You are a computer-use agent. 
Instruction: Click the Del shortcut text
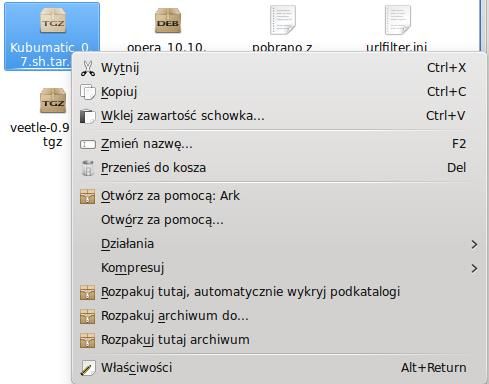[x=457, y=168]
